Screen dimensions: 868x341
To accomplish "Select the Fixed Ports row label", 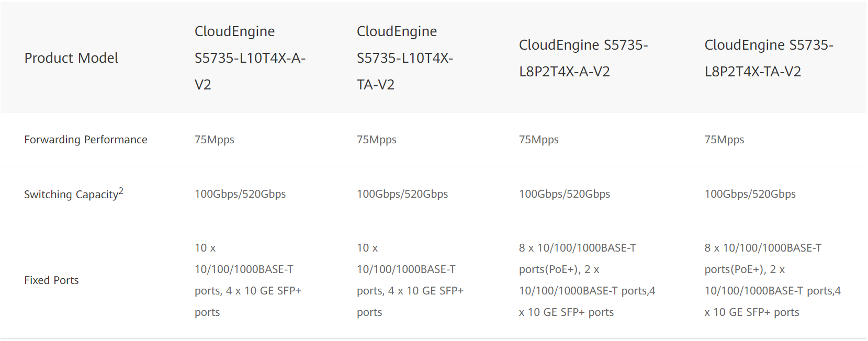I will click(51, 280).
